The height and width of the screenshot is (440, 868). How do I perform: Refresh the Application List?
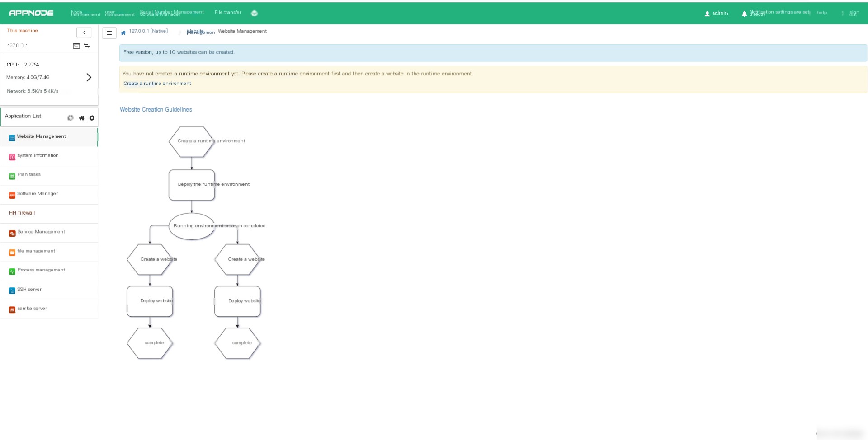point(71,118)
